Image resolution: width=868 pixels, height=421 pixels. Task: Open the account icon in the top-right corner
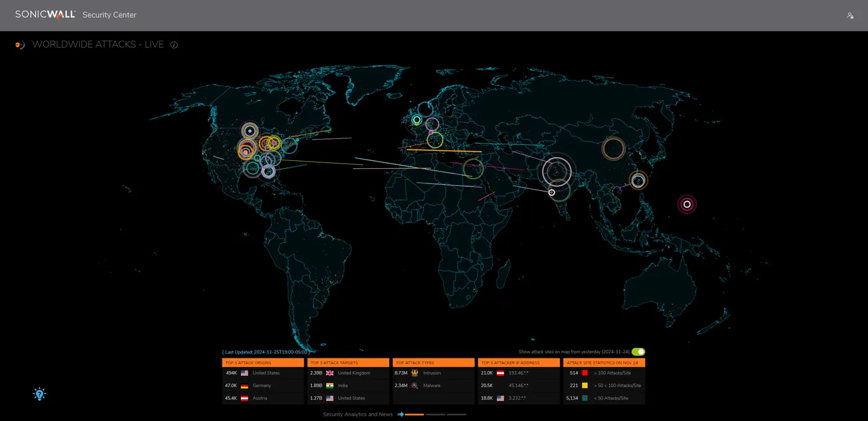(850, 14)
